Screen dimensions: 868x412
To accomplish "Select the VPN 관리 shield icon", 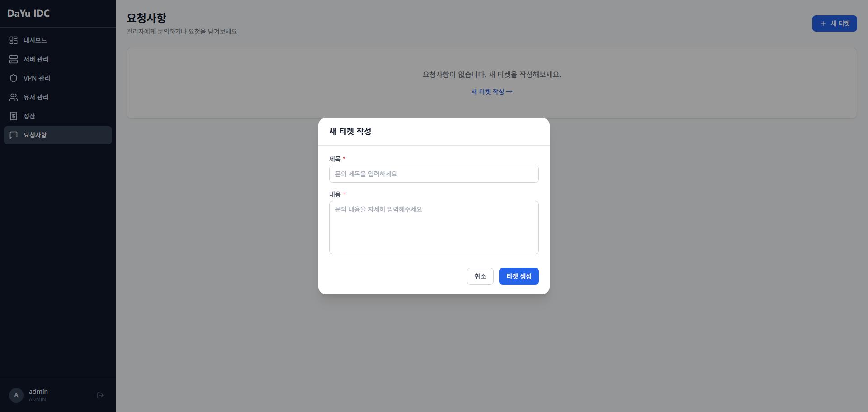I will click(13, 78).
